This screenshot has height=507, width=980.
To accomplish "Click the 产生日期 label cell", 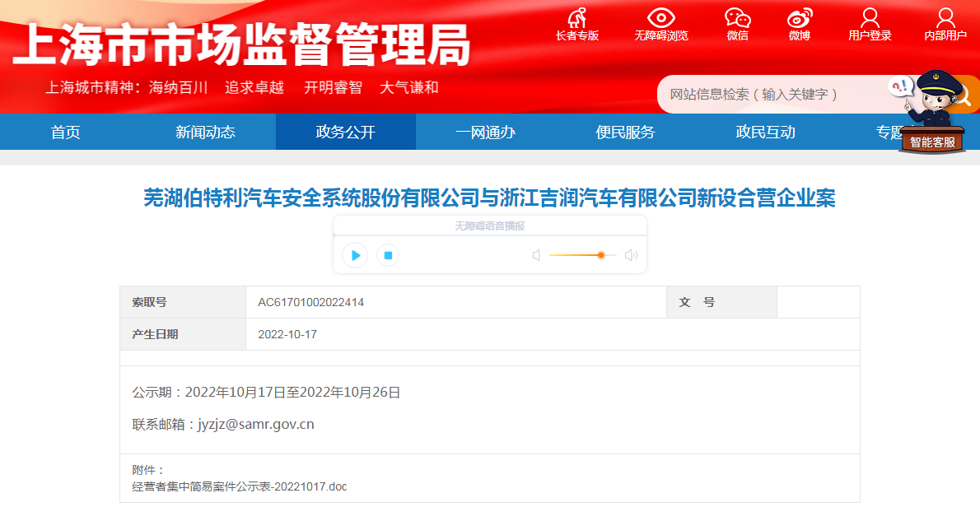I will click(x=183, y=335).
